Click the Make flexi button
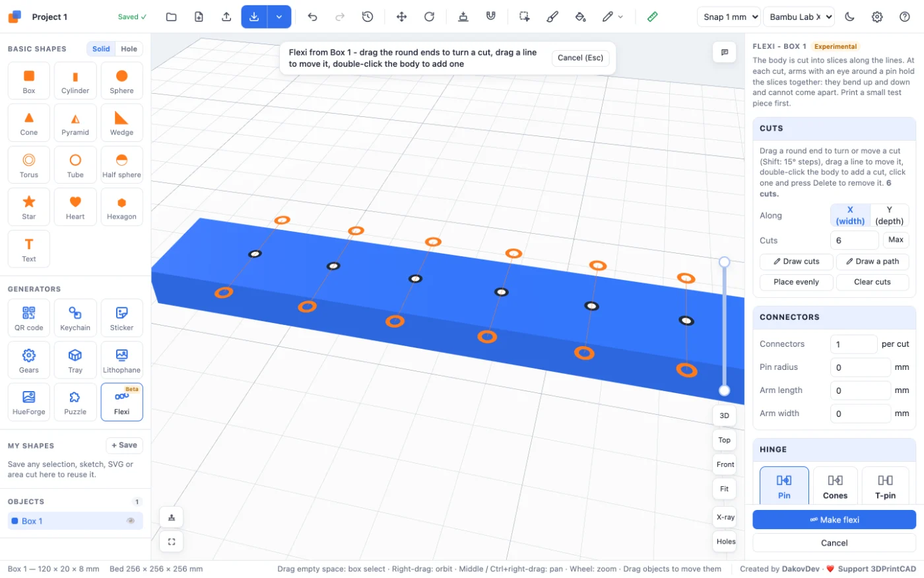924x578 pixels. coord(834,520)
